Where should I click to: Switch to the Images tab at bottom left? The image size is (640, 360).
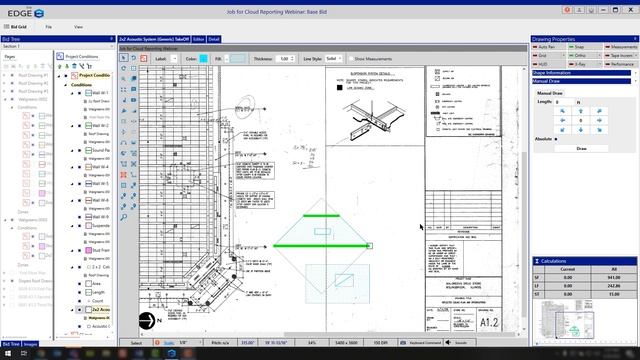coord(30,344)
